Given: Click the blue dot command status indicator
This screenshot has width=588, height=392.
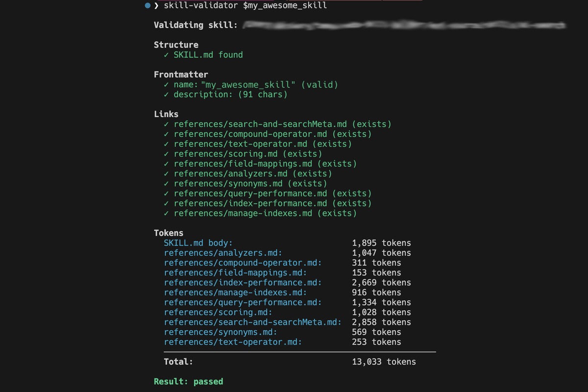Looking at the screenshot, I should [147, 6].
